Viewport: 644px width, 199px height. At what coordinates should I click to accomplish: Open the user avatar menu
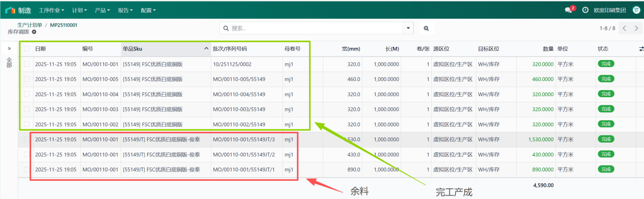click(x=636, y=10)
